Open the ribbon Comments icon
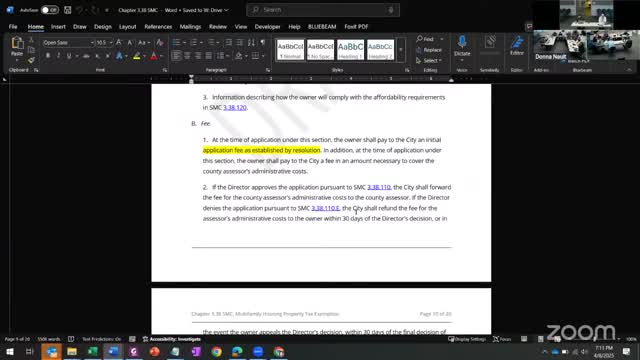640x360 pixels. [529, 27]
